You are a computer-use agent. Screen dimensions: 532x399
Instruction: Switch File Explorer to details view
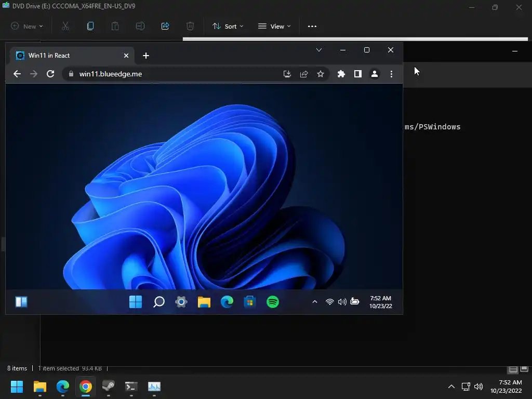tap(513, 369)
